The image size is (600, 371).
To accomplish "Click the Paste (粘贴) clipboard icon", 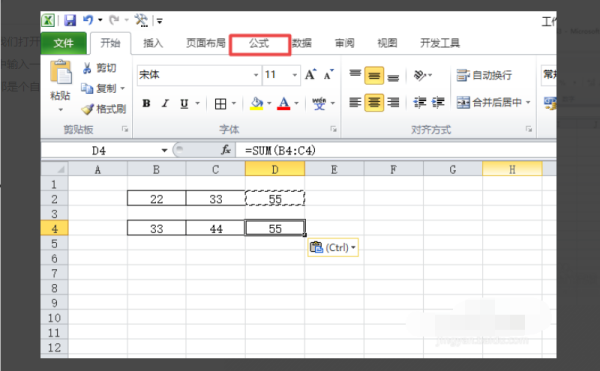I will (60, 72).
